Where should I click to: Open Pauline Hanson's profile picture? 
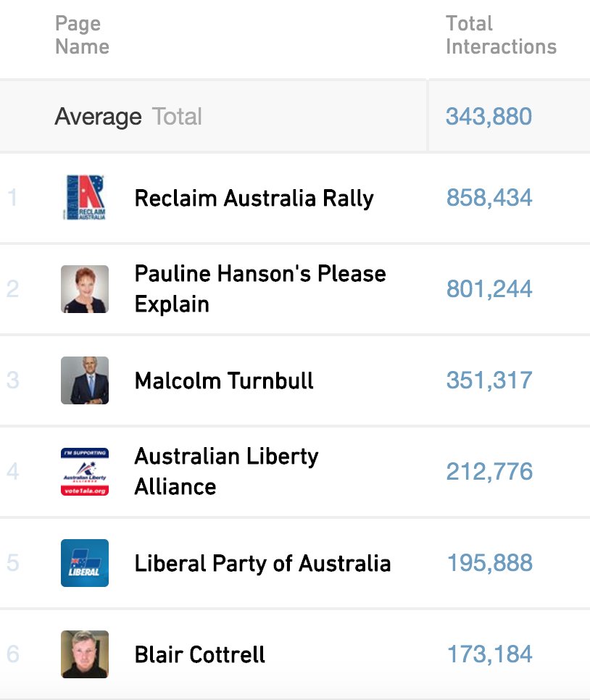pyautogui.click(x=85, y=289)
